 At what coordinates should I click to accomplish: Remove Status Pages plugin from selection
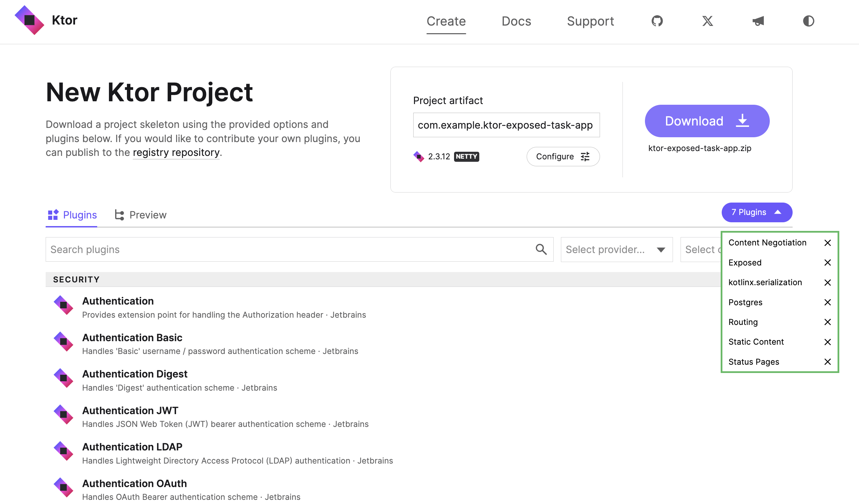click(x=827, y=362)
